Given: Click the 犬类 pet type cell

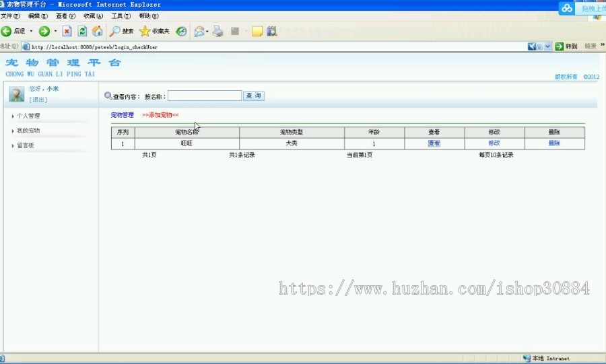Looking at the screenshot, I should tap(292, 143).
